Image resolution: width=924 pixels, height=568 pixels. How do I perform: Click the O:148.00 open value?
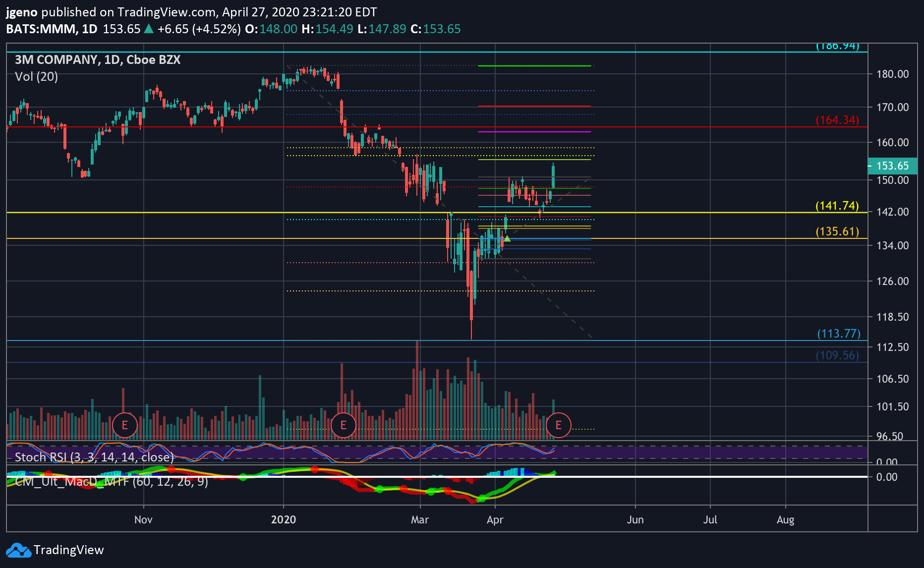(x=271, y=29)
